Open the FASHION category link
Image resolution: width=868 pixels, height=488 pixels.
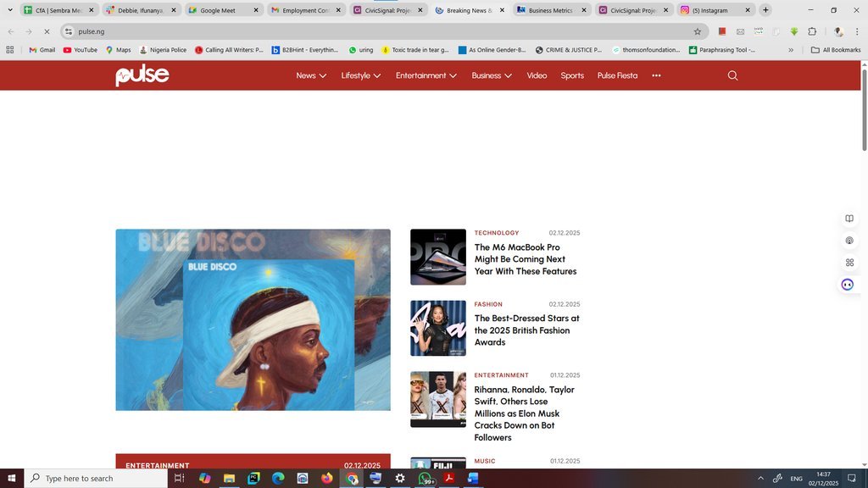pyautogui.click(x=488, y=304)
